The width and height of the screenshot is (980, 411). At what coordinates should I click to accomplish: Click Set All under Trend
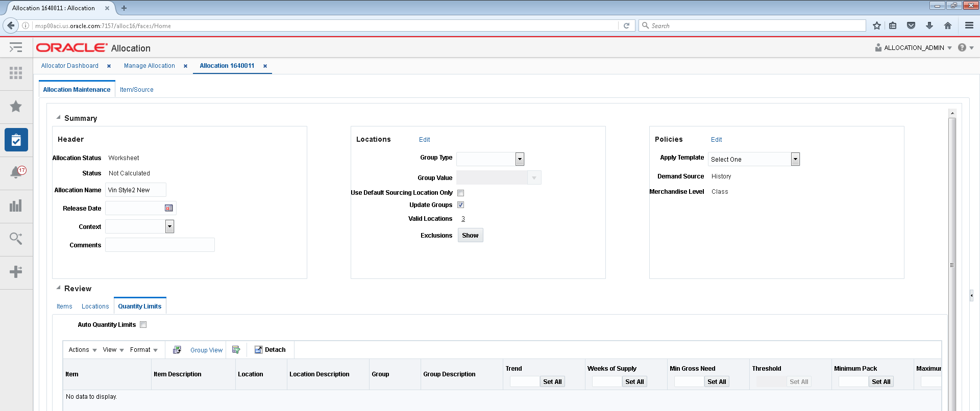point(552,381)
